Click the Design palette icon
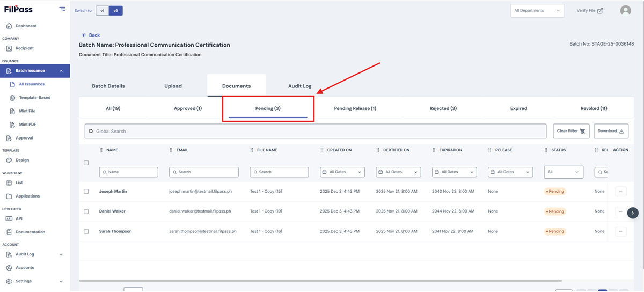This screenshot has height=292, width=644. tap(9, 160)
